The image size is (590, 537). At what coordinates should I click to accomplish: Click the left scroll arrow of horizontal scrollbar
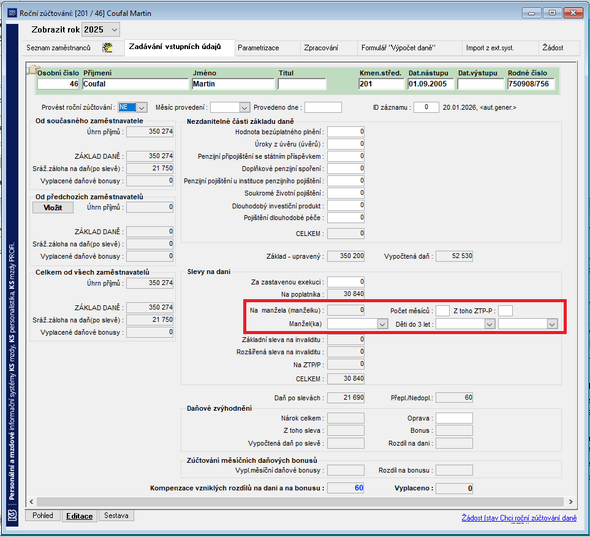tap(32, 501)
